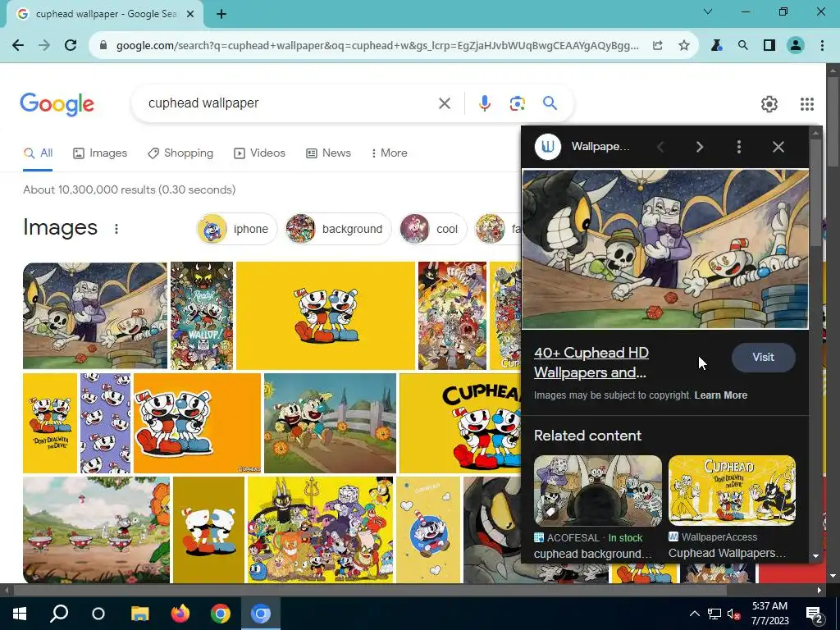Open the Chrome tab search chevron
This screenshot has width=840, height=630.
coord(708,11)
